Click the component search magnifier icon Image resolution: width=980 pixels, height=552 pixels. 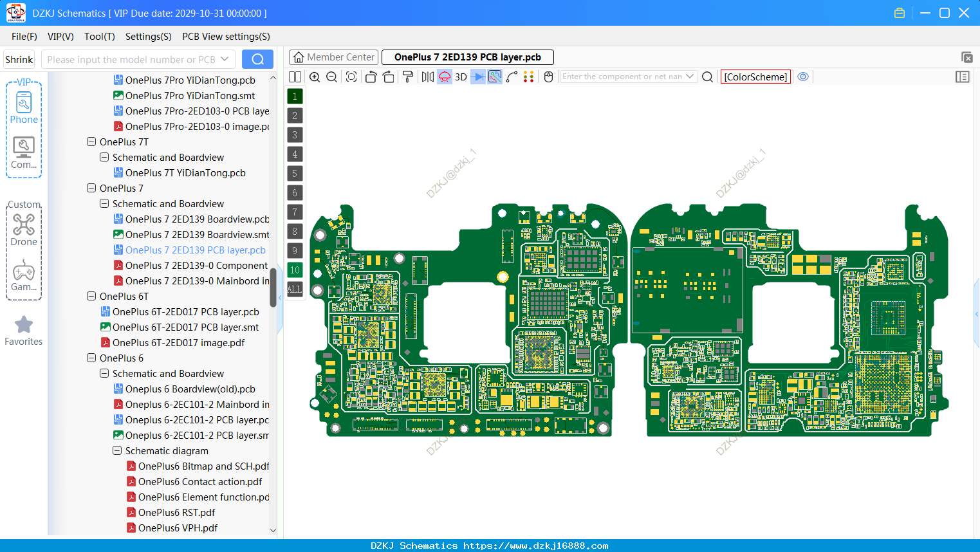pos(707,77)
